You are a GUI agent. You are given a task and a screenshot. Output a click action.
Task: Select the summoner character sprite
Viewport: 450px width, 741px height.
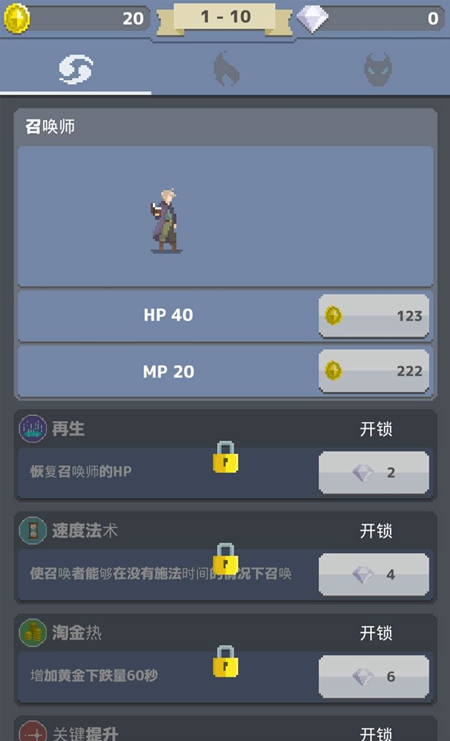click(x=166, y=221)
